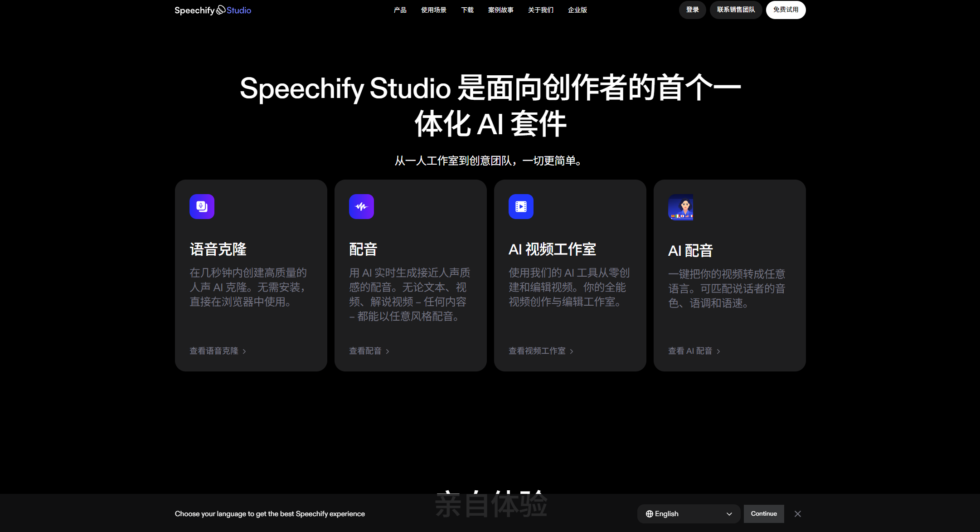This screenshot has height=532, width=980.
Task: Open the 查看视频工作室 link
Action: tap(541, 351)
